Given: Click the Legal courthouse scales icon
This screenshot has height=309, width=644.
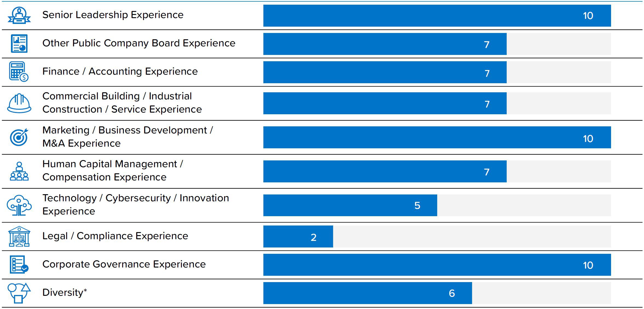Looking at the screenshot, I should pyautogui.click(x=19, y=236).
